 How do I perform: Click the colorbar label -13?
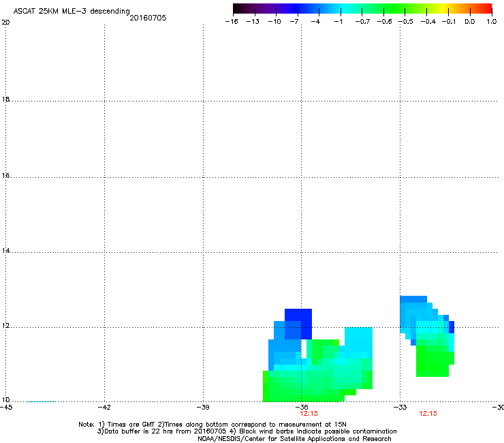click(253, 22)
